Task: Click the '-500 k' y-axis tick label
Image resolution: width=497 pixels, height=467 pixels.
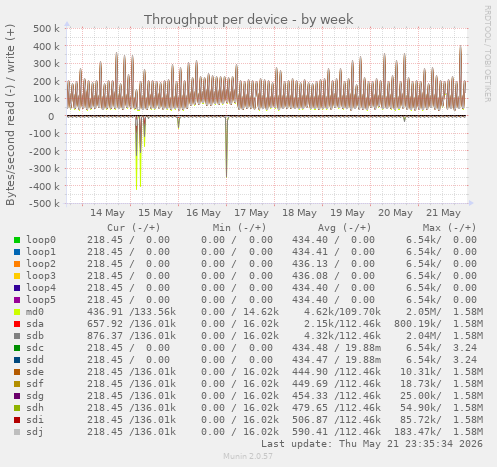Action: (44, 203)
